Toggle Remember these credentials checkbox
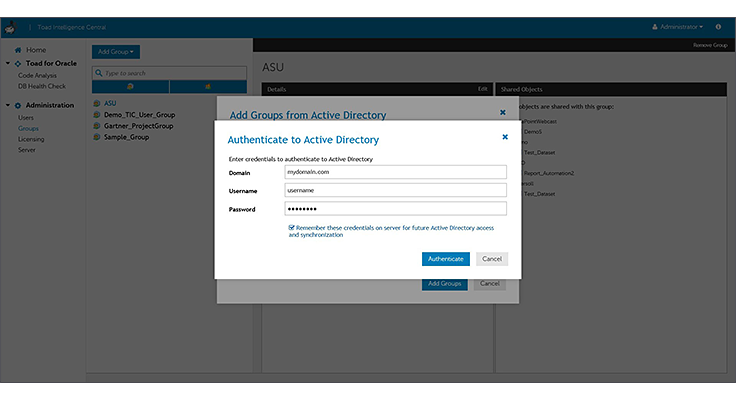This screenshot has width=736, height=399. point(291,228)
